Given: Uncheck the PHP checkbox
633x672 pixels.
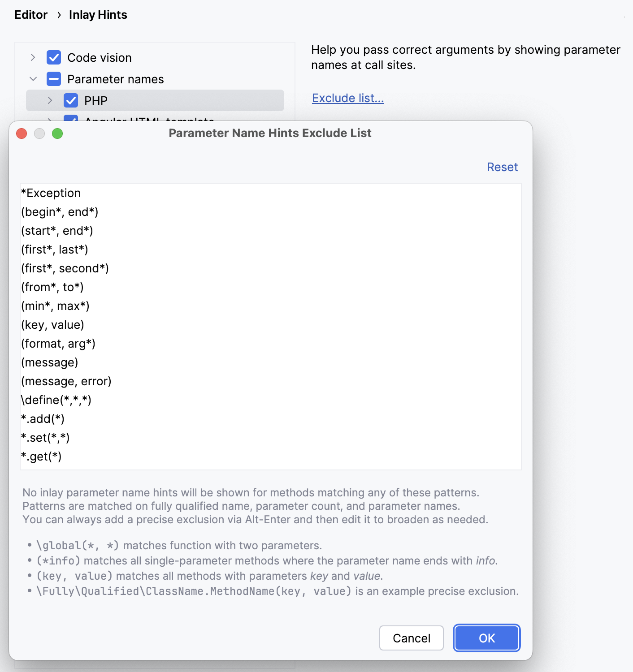Looking at the screenshot, I should pos(71,100).
